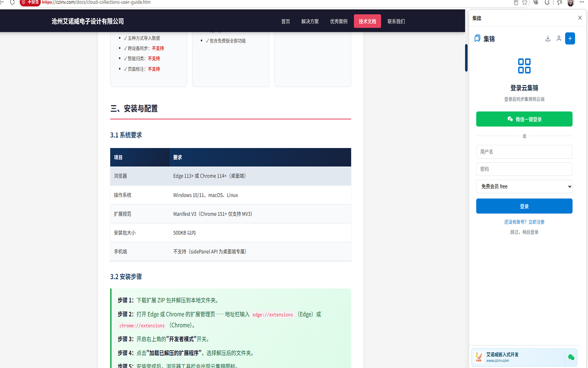The width and height of the screenshot is (588, 368).
Task: Click the 微信一键登录 button
Action: coord(524,119)
